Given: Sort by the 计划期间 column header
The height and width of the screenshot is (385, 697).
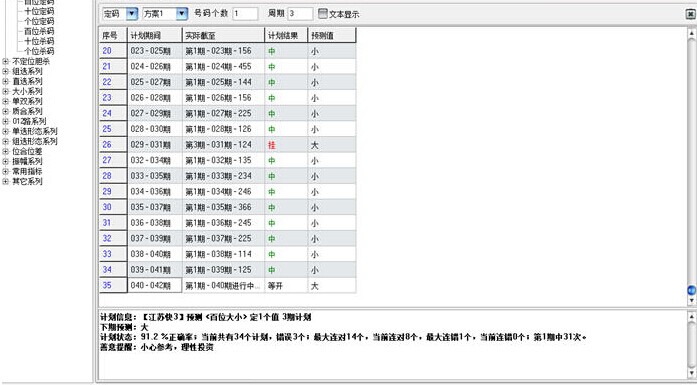Looking at the screenshot, I should click(x=155, y=36).
